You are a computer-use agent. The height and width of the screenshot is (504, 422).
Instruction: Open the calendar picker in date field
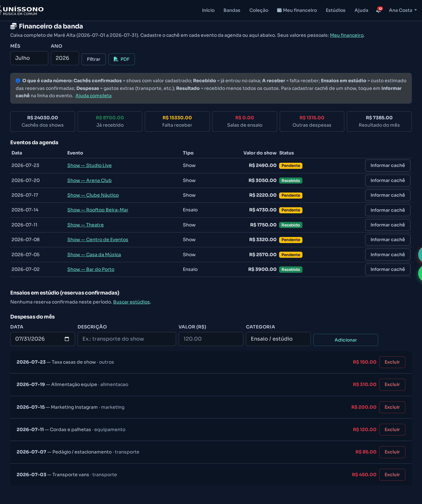tap(67, 339)
